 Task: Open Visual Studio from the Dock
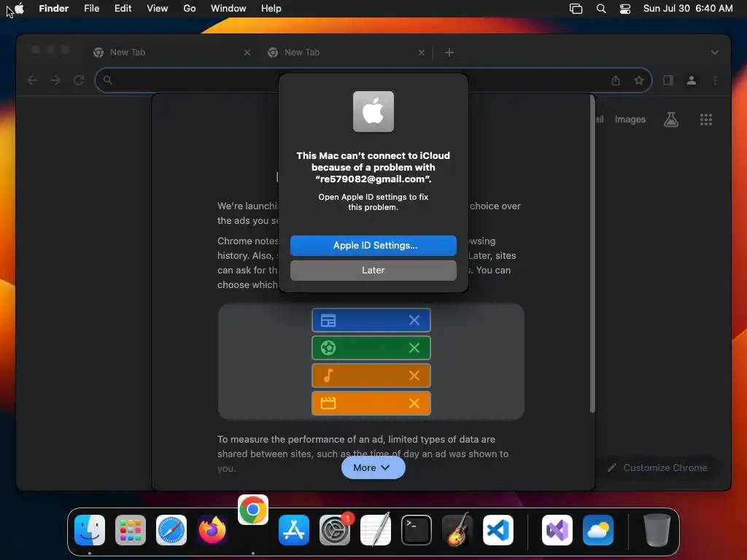coord(557,530)
